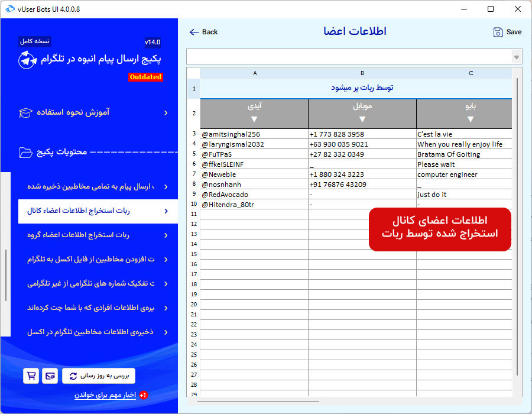
Task: Click cell @ffkeiSLEINF
Action: point(254,164)
